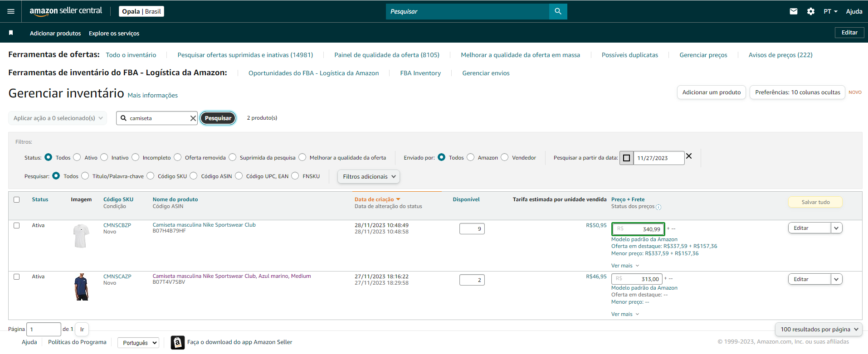Clear the camiseta search with X
868x354 pixels.
[x=193, y=118]
